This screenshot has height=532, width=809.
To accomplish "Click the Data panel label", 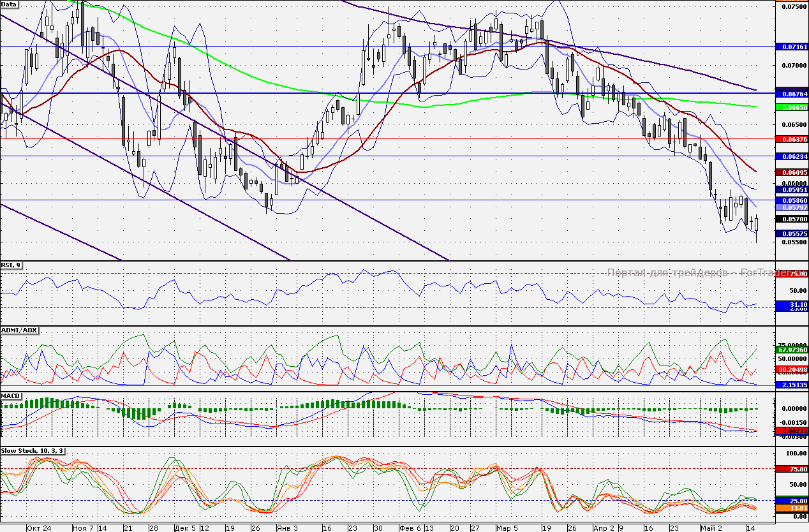I will click(10, 4).
